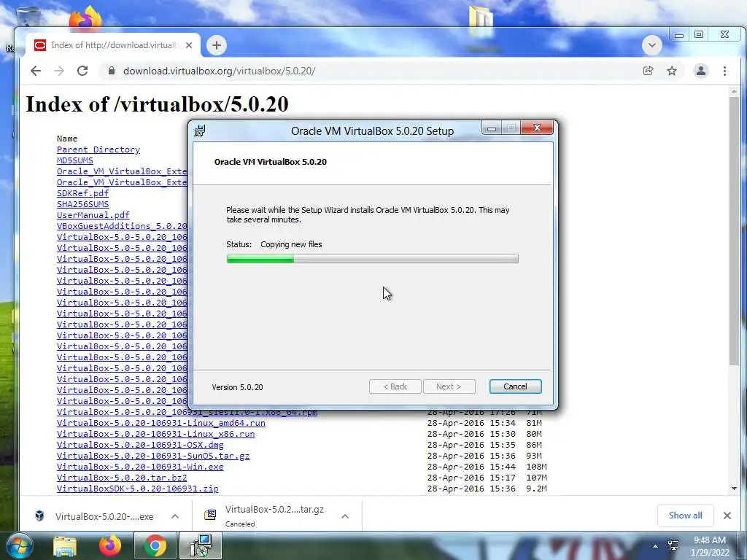Download VirtualBox-5.0.20-106931-Linux_amd64.run
The width and height of the screenshot is (747, 560).
(x=161, y=423)
